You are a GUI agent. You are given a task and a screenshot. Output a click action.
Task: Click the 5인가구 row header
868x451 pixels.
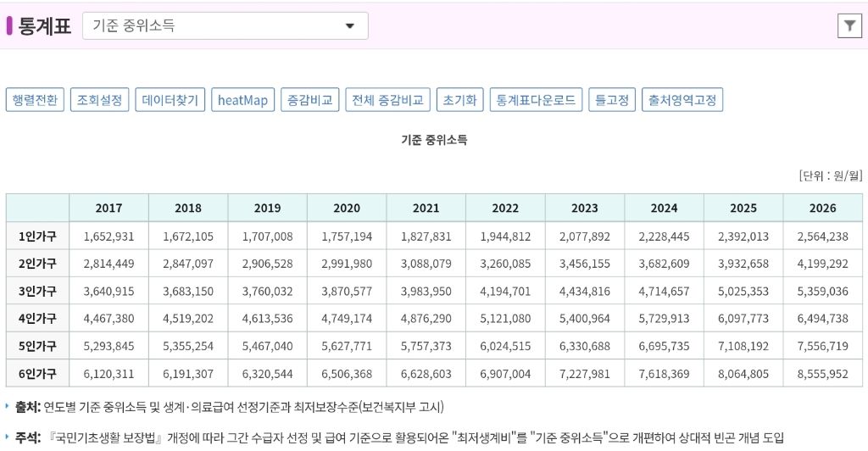37,346
